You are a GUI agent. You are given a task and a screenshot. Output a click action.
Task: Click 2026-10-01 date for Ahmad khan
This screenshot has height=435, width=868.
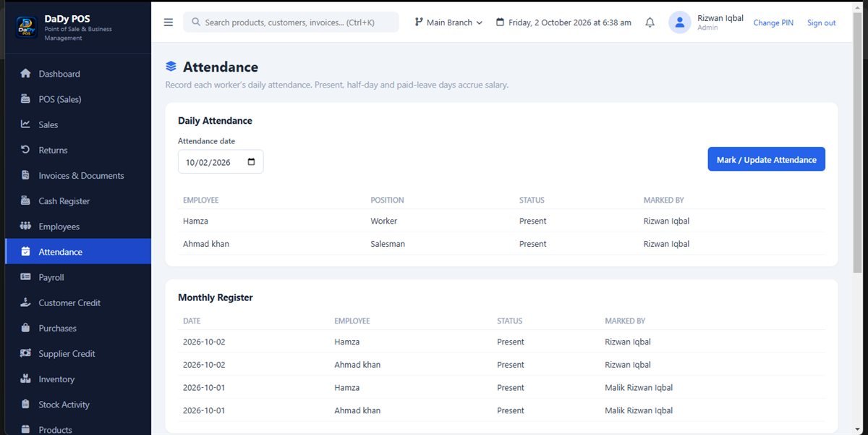pos(204,410)
